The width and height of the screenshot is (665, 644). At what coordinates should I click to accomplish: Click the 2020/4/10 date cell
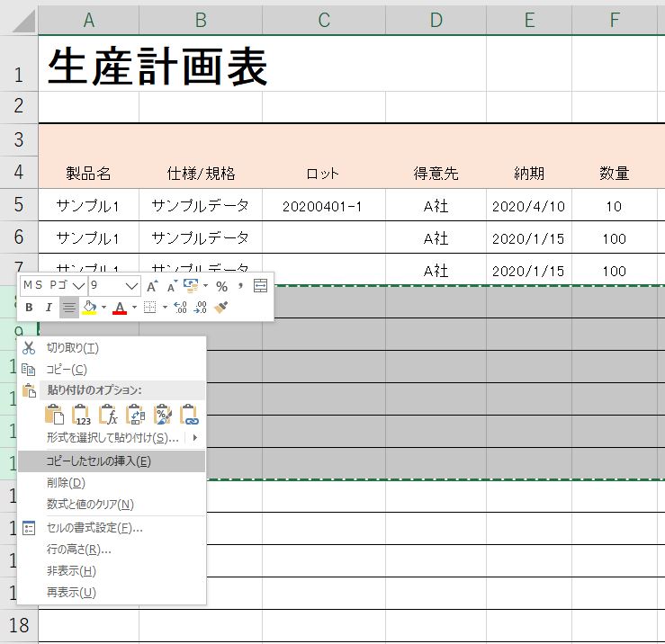[529, 205]
